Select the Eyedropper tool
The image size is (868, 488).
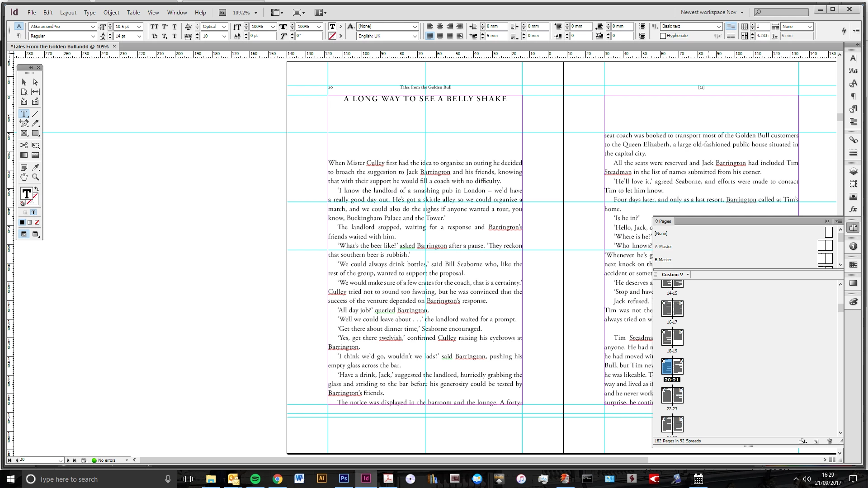coord(35,167)
